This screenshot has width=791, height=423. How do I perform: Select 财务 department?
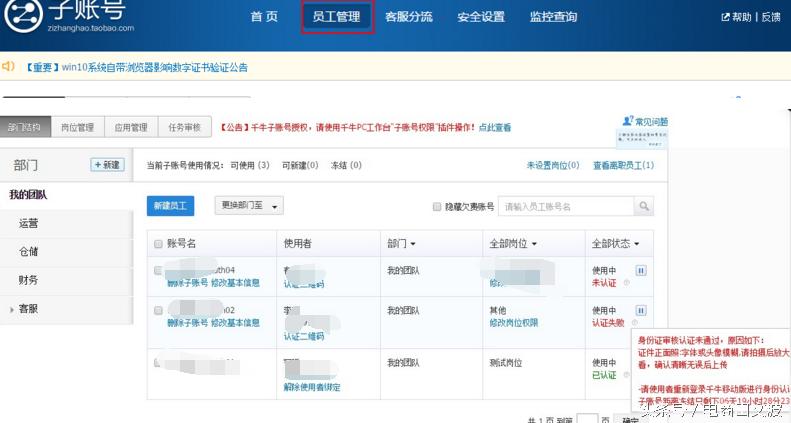click(28, 280)
